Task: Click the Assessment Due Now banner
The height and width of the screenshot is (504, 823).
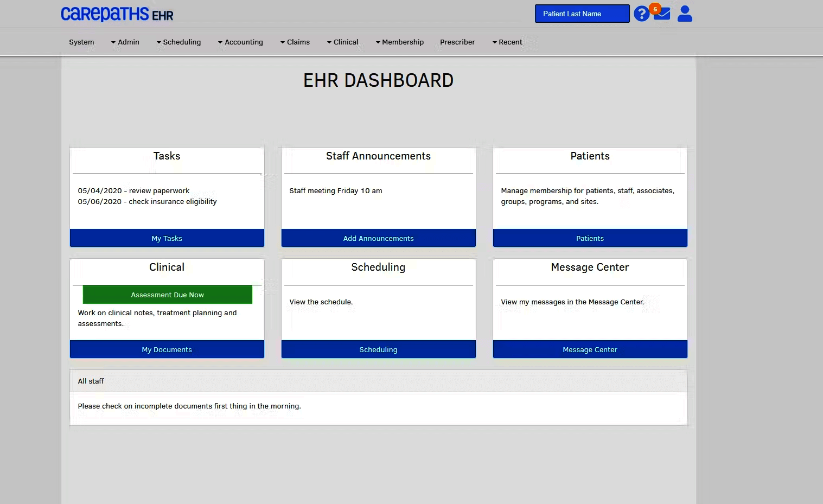Action: (x=167, y=295)
